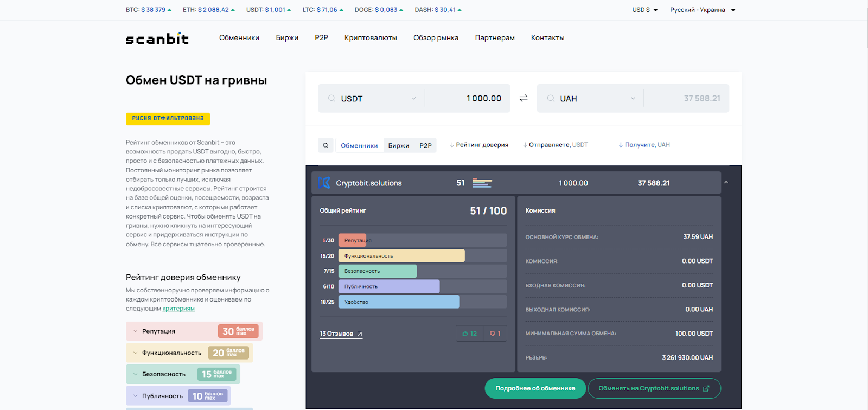The width and height of the screenshot is (868, 410).
Task: Click Обменять на Cryptobit.solutions button
Action: click(x=654, y=388)
